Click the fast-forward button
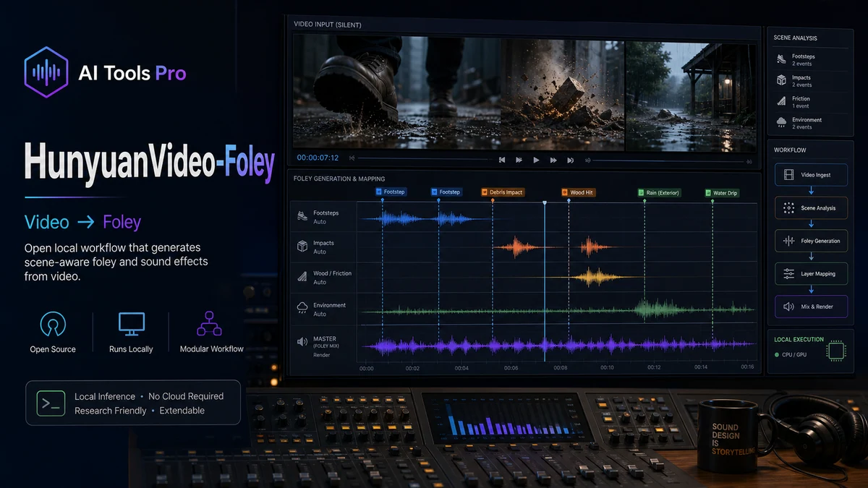The image size is (868, 488). point(553,160)
